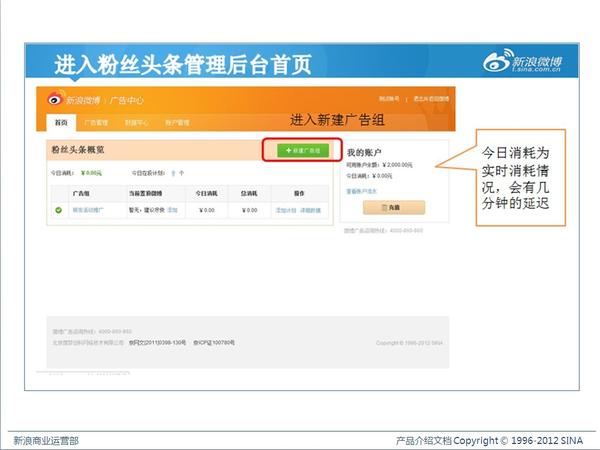Image resolution: width=600 pixels, height=450 pixels.
Task: Click the 我的账户 heading
Action: point(364,153)
